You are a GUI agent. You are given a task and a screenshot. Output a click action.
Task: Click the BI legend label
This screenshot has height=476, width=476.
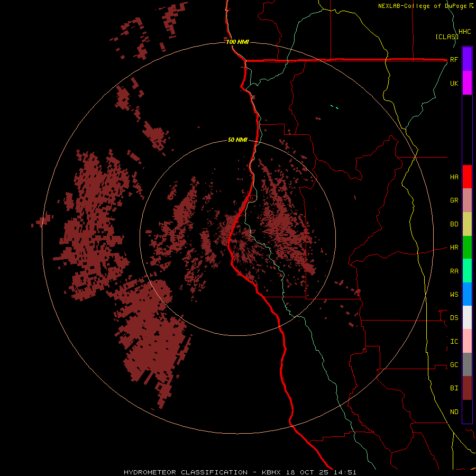[454, 388]
